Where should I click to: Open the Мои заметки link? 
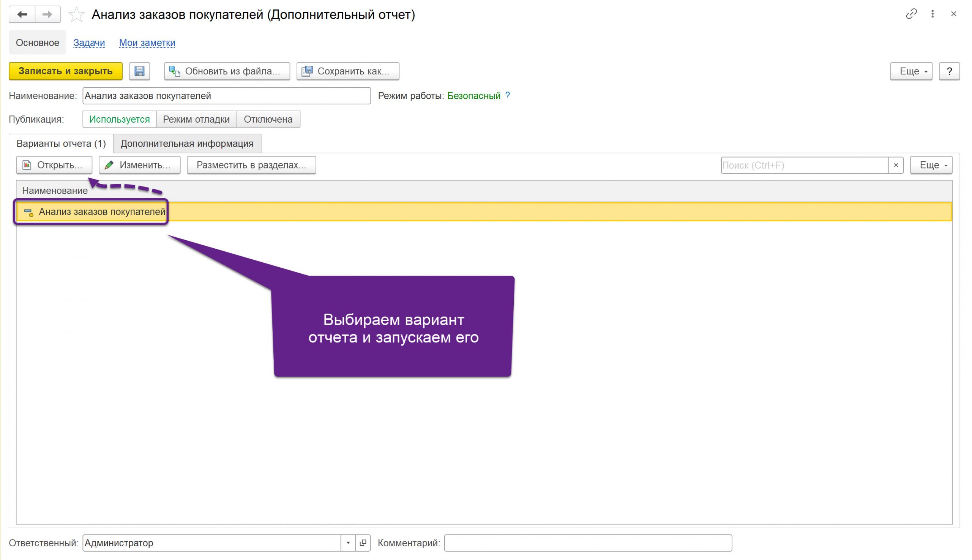pyautogui.click(x=147, y=43)
